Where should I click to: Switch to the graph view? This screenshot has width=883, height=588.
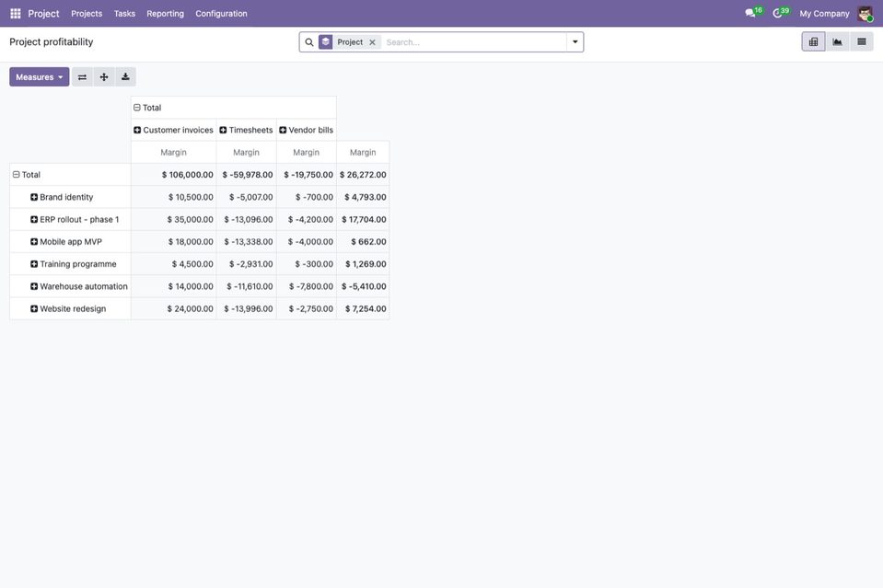click(x=837, y=41)
